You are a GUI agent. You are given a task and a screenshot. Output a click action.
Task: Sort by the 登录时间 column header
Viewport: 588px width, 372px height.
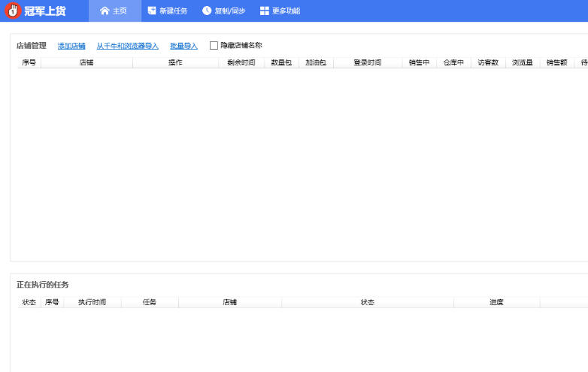pos(367,63)
